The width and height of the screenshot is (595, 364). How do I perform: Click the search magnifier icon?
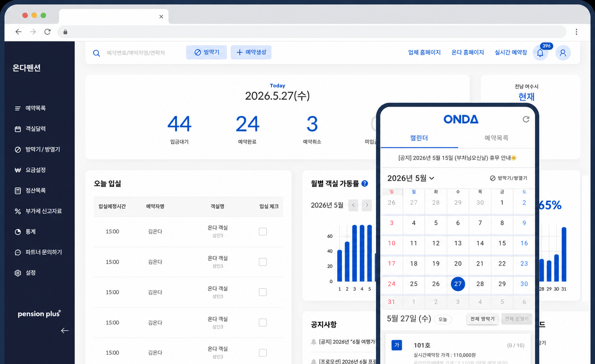(x=97, y=53)
